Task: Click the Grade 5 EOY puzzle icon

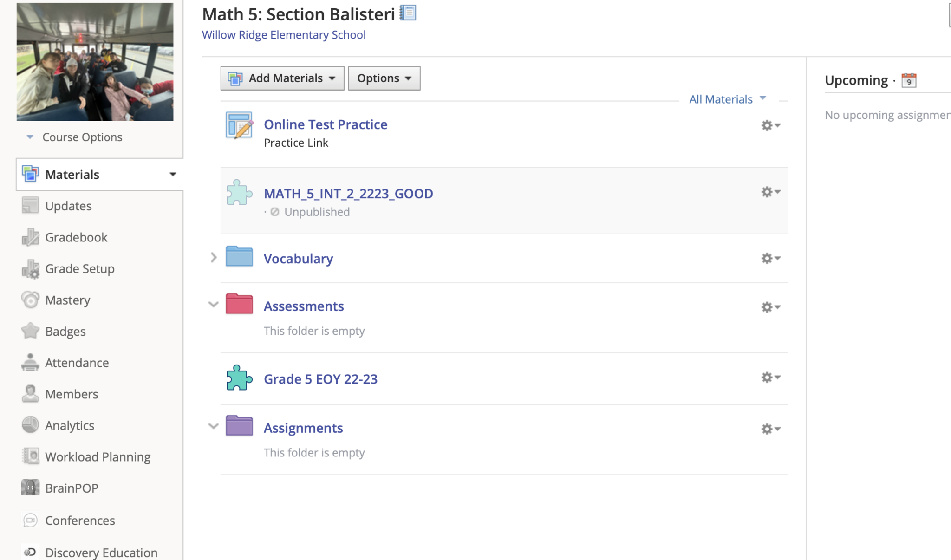Action: 239,378
